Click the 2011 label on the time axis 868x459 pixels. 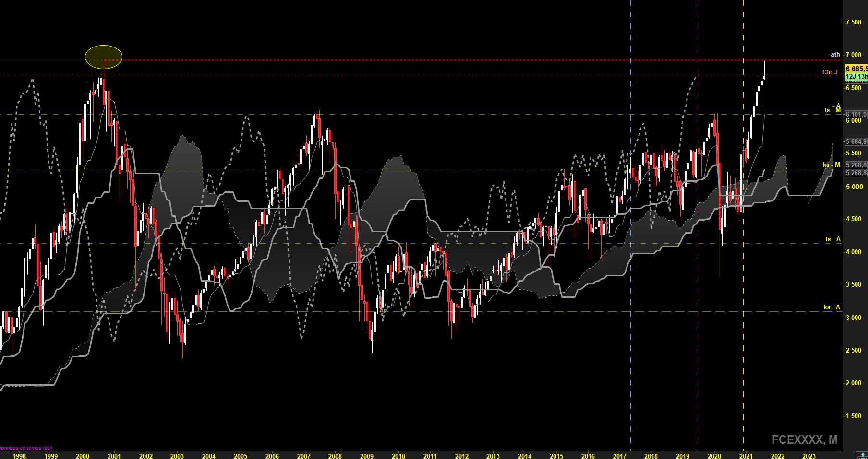click(430, 456)
